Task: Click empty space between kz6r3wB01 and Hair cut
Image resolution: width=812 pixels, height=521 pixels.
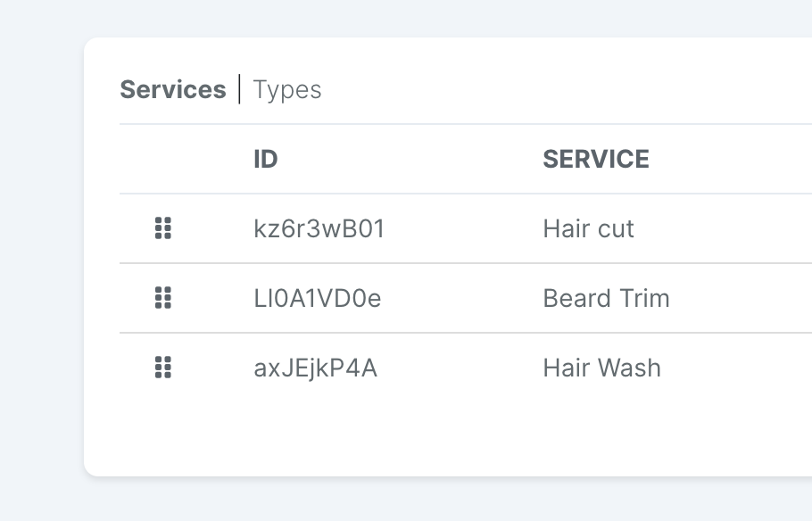Action: 463,228
